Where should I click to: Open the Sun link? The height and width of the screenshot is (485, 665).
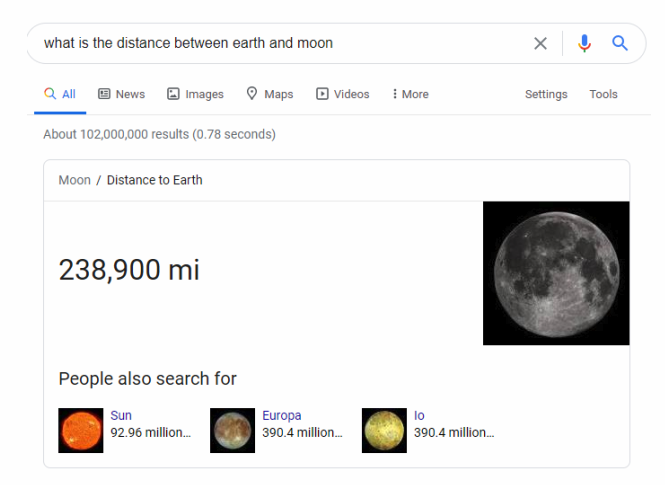[121, 415]
